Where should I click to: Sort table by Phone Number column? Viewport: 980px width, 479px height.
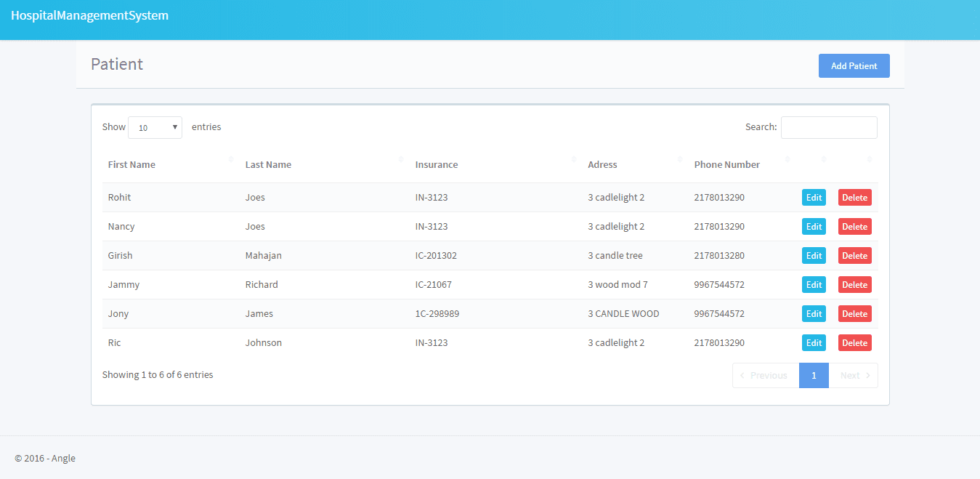(x=726, y=164)
